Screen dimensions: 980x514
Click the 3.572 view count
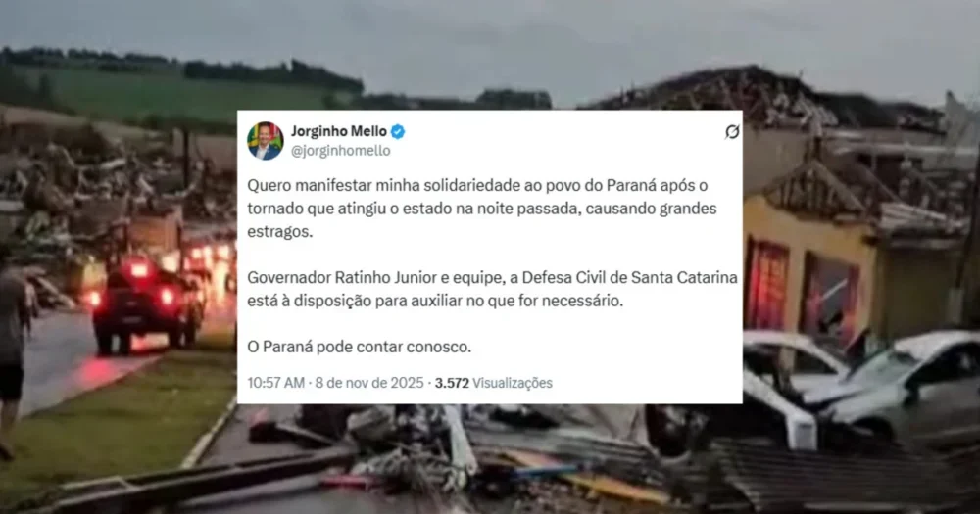tap(452, 383)
